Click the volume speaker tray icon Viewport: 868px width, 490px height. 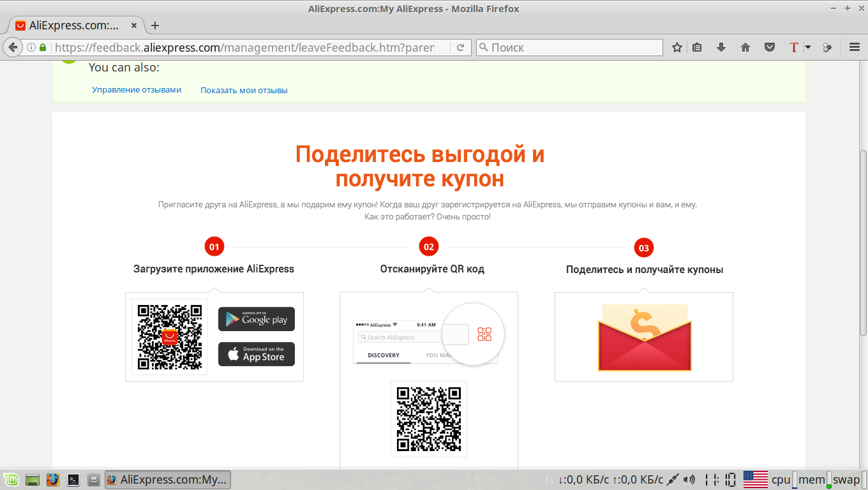click(689, 480)
